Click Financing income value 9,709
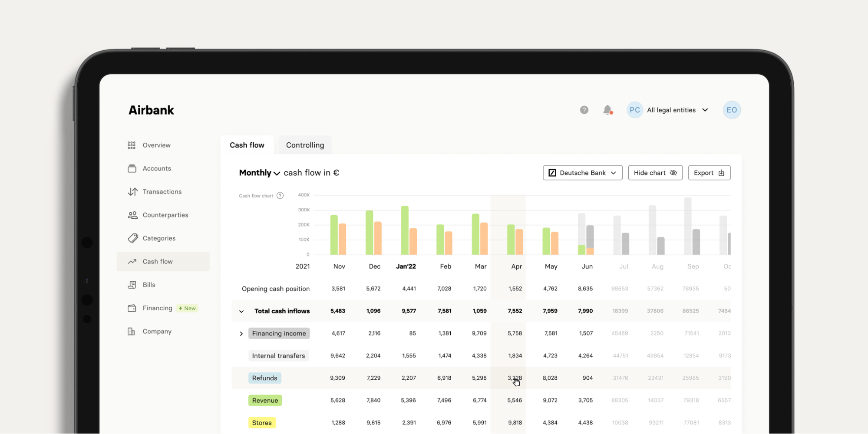Viewport: 868px width, 434px height. [x=479, y=333]
